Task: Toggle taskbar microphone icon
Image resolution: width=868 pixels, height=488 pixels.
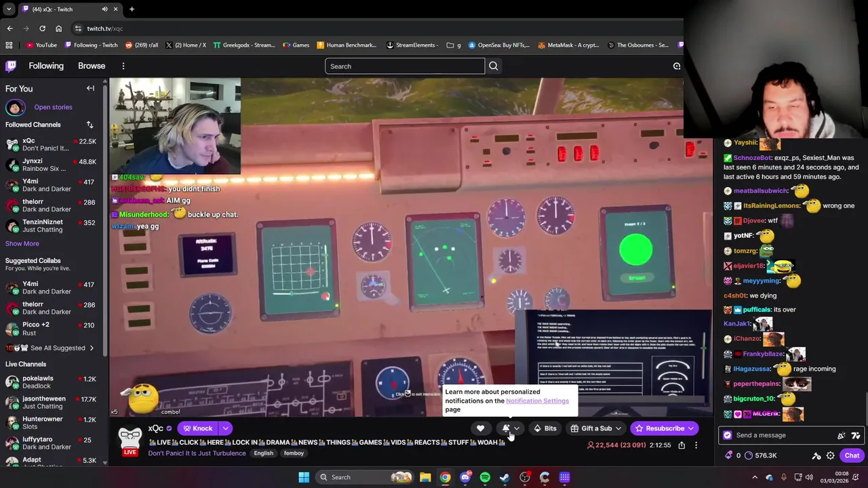Action: tap(783, 477)
